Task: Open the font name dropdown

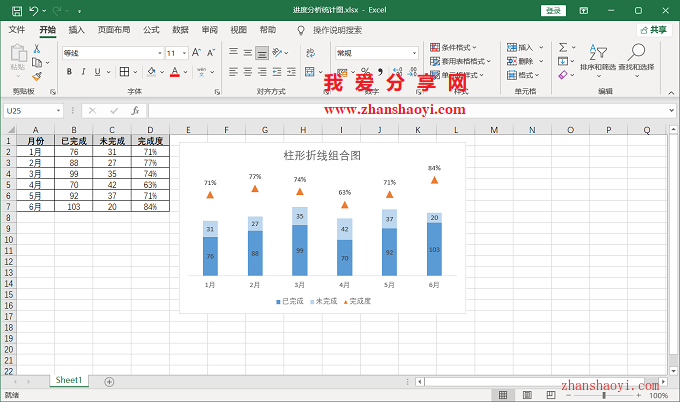Action: [160, 53]
